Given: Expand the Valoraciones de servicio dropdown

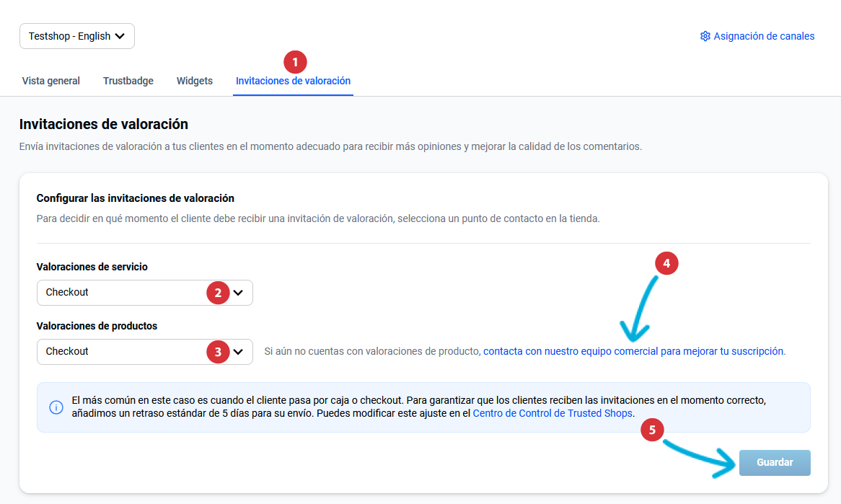Looking at the screenshot, I should point(144,293).
